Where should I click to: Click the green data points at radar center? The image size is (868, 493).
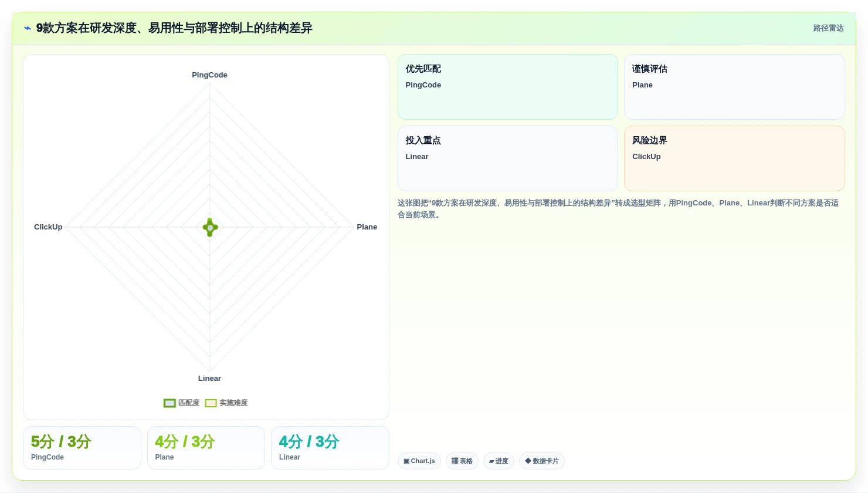210,227
